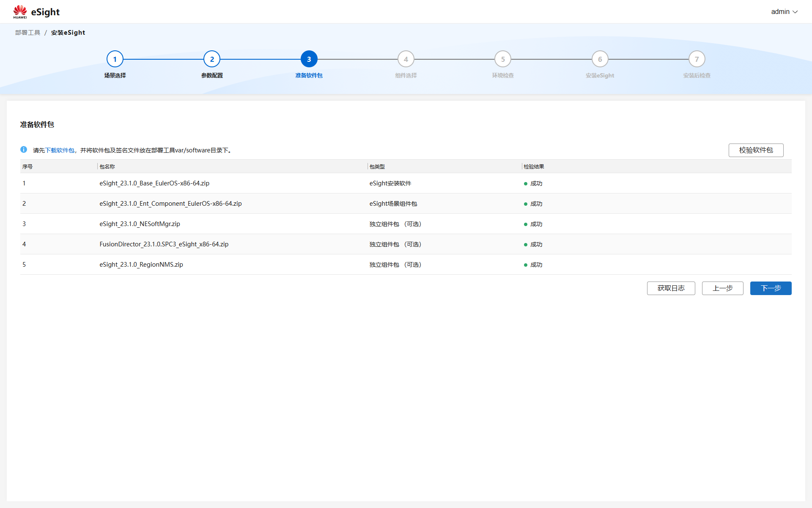Viewport: 812px width, 508px height.
Task: Proceed with the 下一步 button
Action: click(771, 288)
